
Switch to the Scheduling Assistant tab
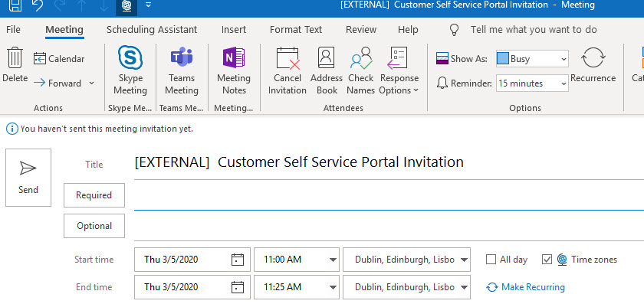152,30
